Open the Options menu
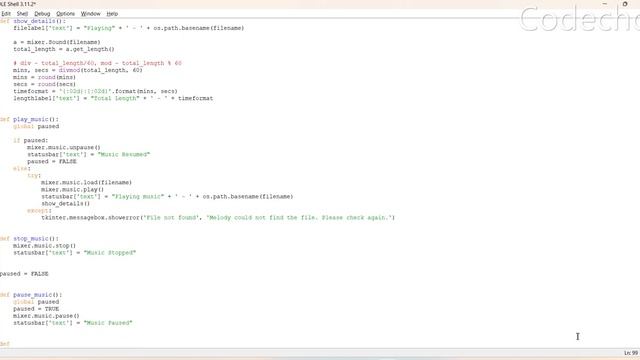Screen dimensions: 640x360 65,13
